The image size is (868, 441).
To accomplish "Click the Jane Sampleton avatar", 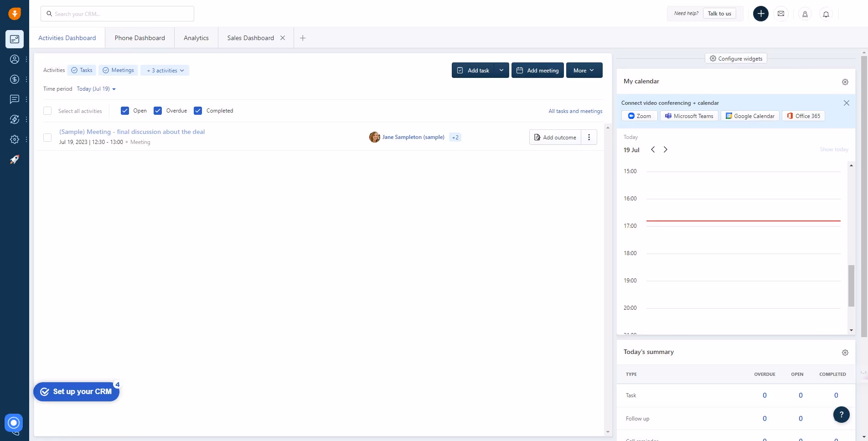I will (x=375, y=137).
